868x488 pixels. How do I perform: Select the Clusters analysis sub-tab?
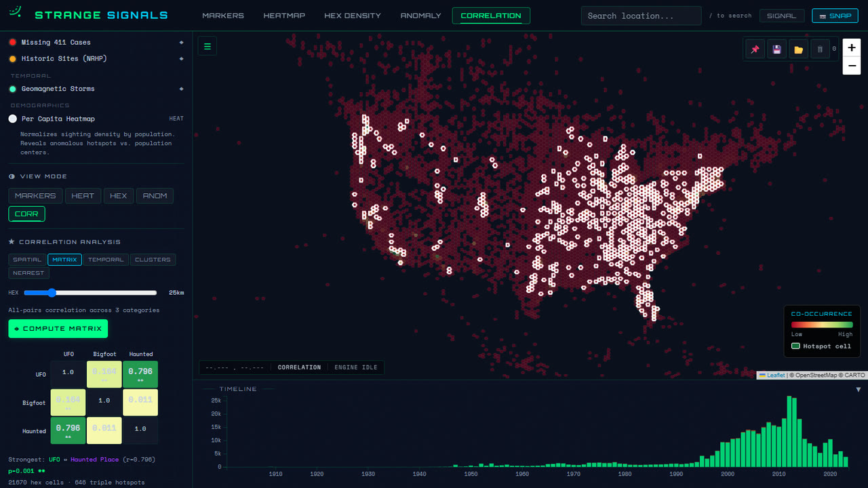tap(153, 260)
